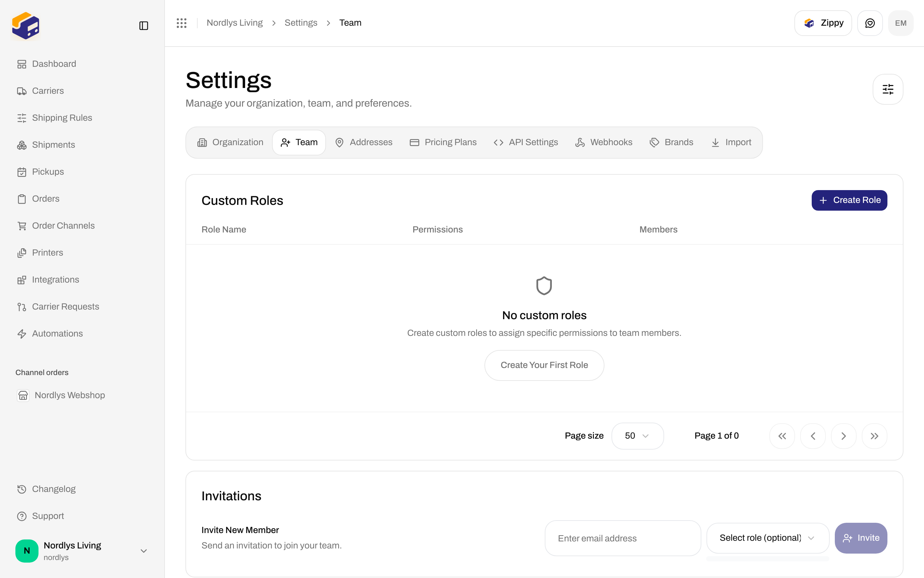Viewport: 924px width, 578px height.
Task: Click the Permissions column header
Action: pos(438,229)
